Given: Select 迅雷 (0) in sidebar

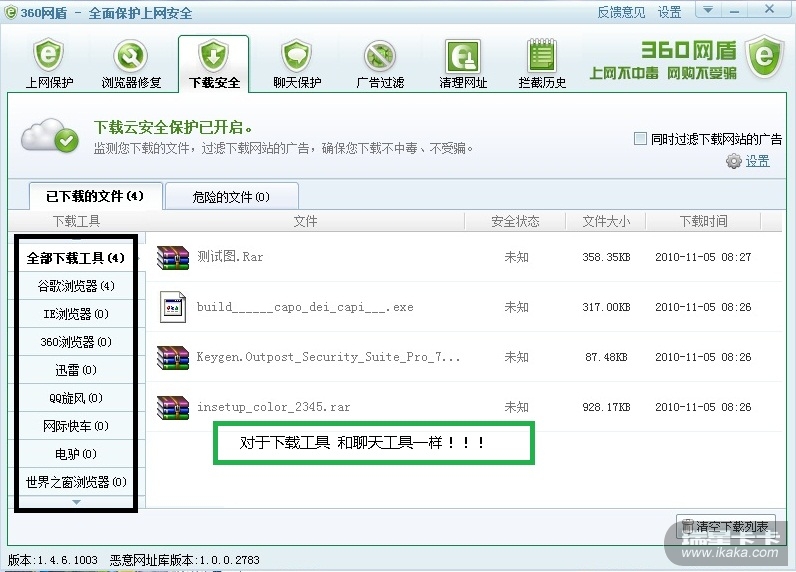Looking at the screenshot, I should coord(76,369).
